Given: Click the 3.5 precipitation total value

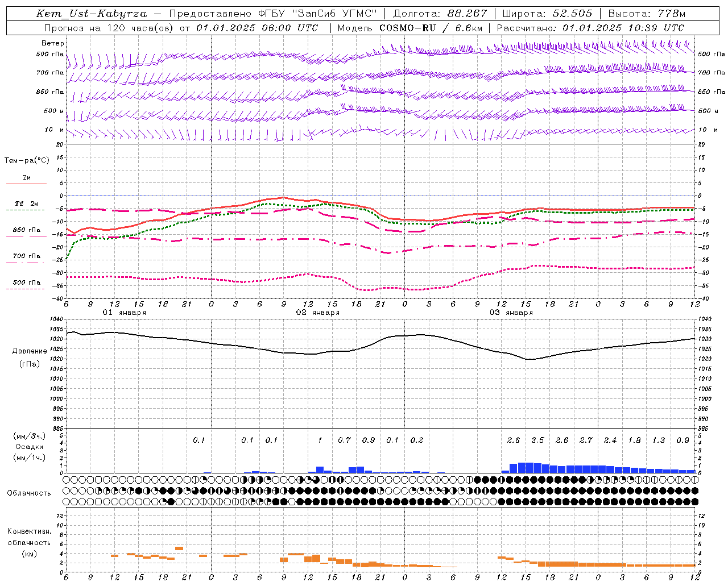Looking at the screenshot, I should [x=537, y=440].
